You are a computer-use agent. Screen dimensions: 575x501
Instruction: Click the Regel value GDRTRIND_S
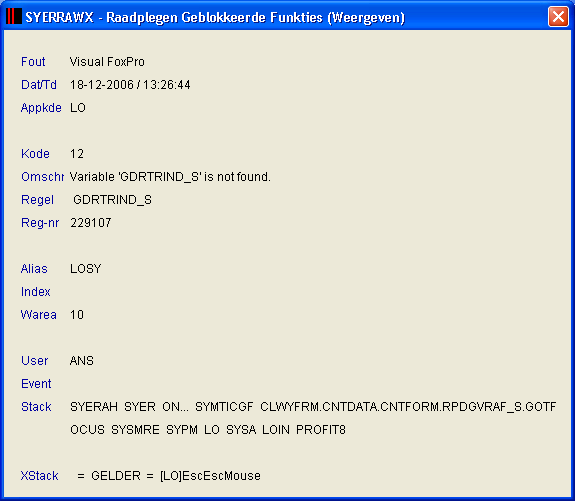[112, 200]
